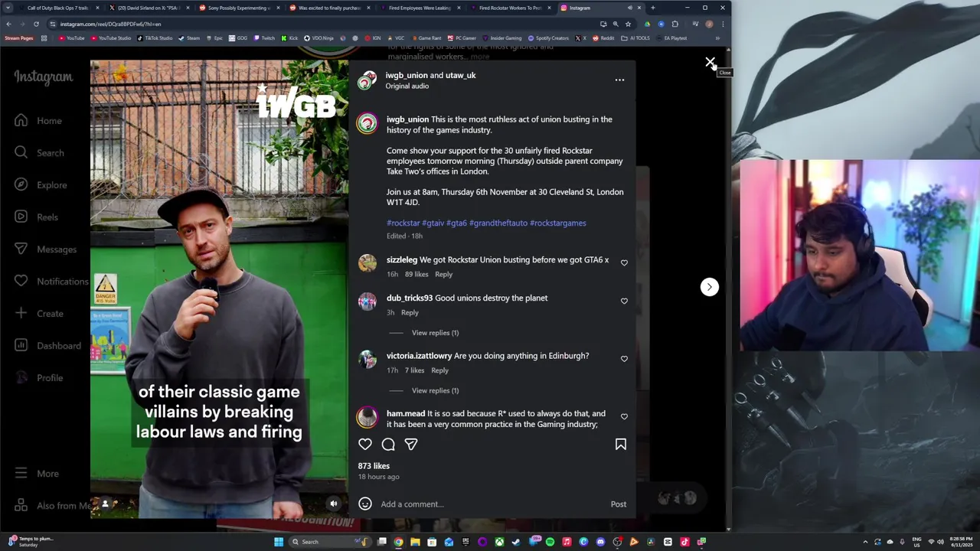Open the comment bubble icon under the post
Image resolution: width=980 pixels, height=551 pixels.
point(388,444)
